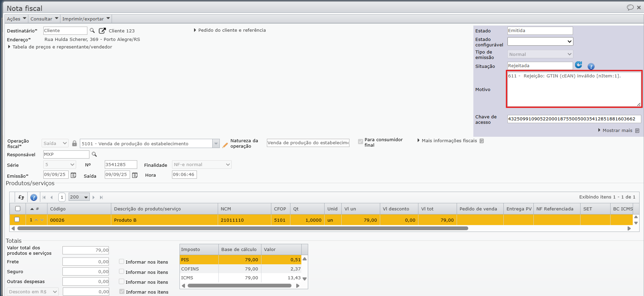
Task: Open the Ações menu
Action: [x=16, y=19]
